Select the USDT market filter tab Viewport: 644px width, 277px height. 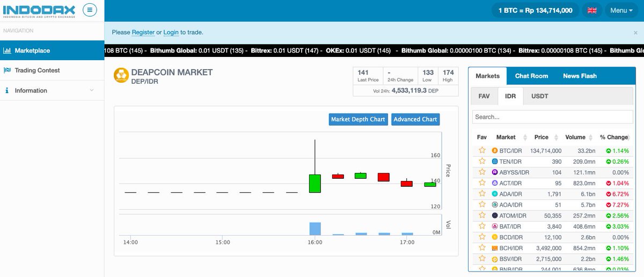click(539, 96)
